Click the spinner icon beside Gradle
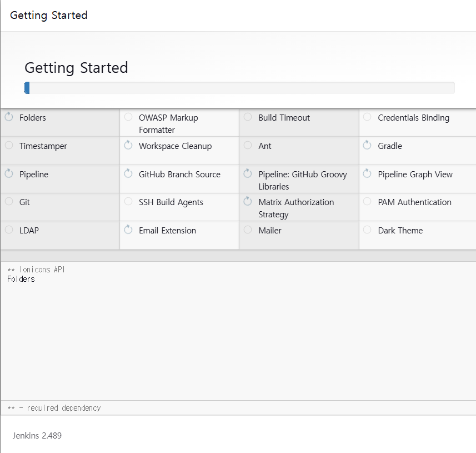This screenshot has width=476, height=453. pyautogui.click(x=367, y=145)
